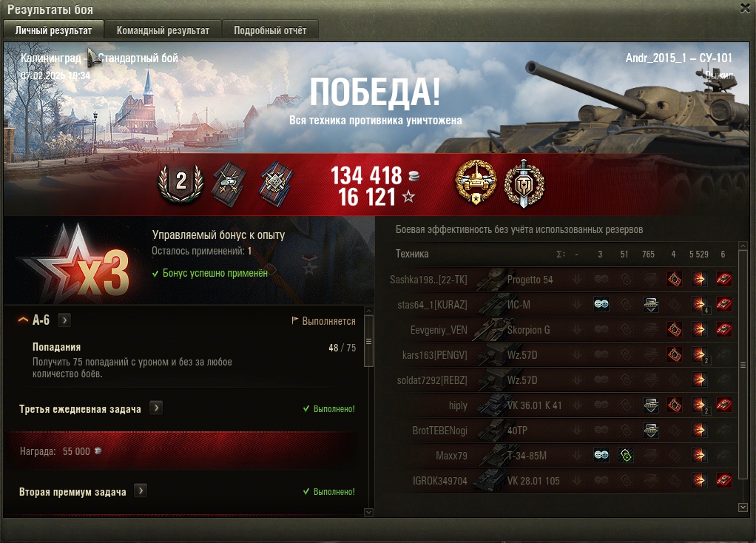Click the first ribbon award next to rank badge
This screenshot has width=756, height=543.
point(229,183)
